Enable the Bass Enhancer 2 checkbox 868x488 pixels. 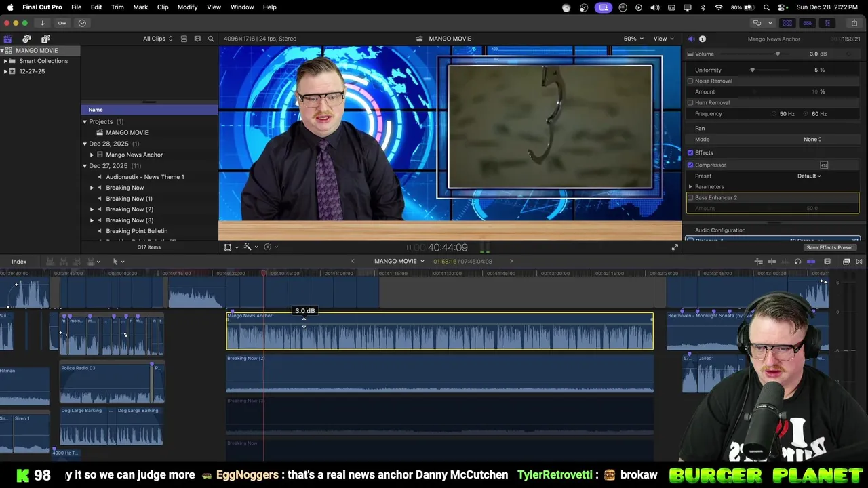point(690,197)
